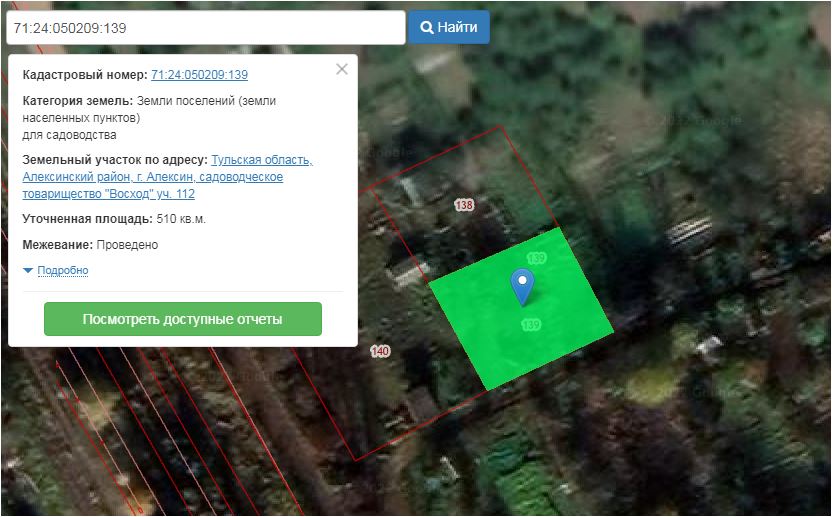Select parcel label 140 on map

point(380,351)
